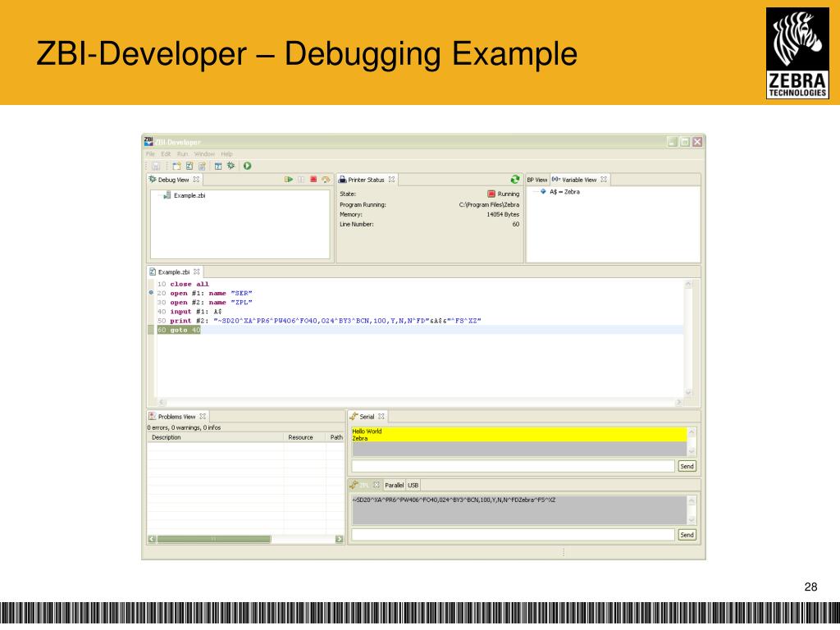Screen dimensions: 840x630
Task: Open the Run menu
Action: pyautogui.click(x=183, y=153)
